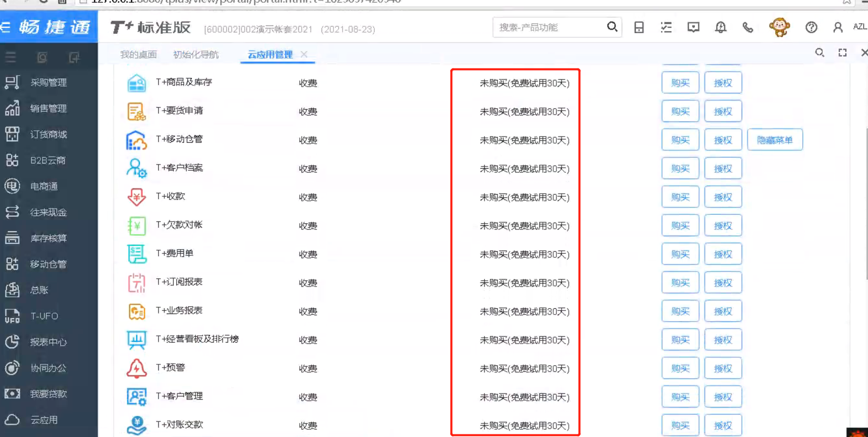
Task: Open 往来现金 sidebar item
Action: (48, 212)
